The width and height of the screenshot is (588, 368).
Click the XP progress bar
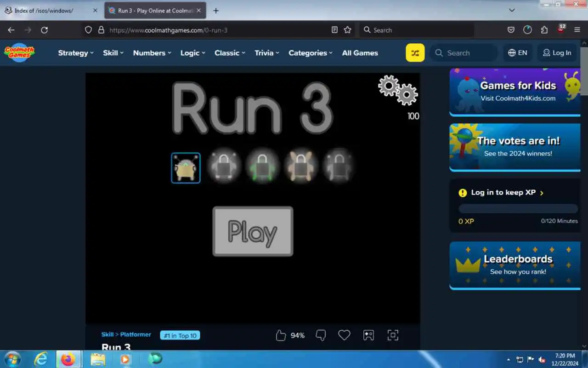518,208
